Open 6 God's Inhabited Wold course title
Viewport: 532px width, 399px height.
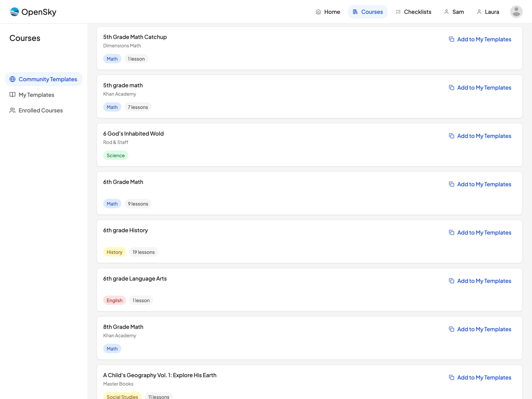click(x=133, y=134)
